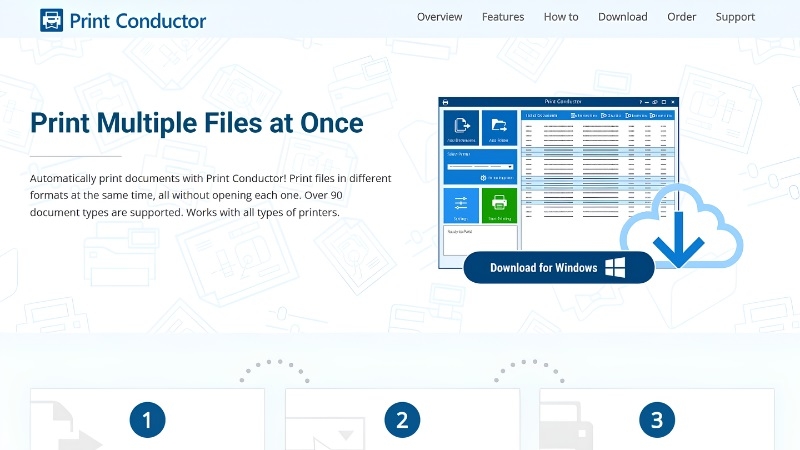
Task: Click the green Start Printing tile in the illustration
Action: tap(499, 206)
